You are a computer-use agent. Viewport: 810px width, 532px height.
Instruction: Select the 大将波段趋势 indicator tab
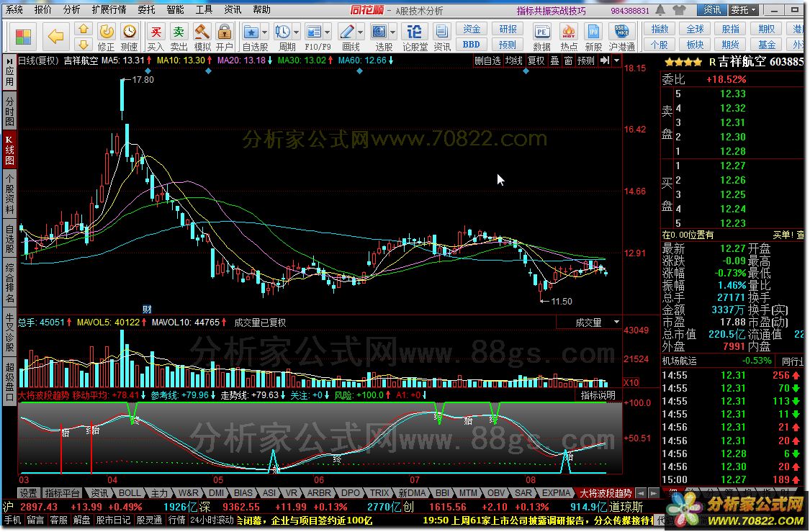(x=606, y=493)
